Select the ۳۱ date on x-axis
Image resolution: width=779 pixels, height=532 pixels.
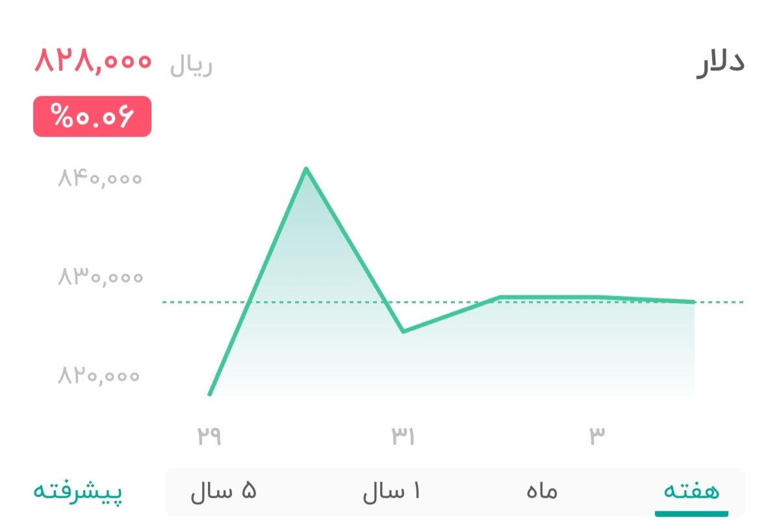(402, 434)
